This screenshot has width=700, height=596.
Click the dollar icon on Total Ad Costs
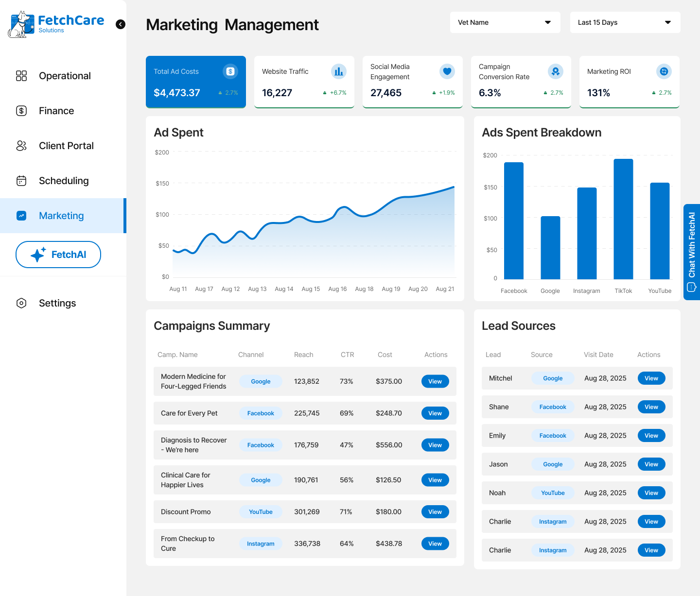click(x=230, y=71)
